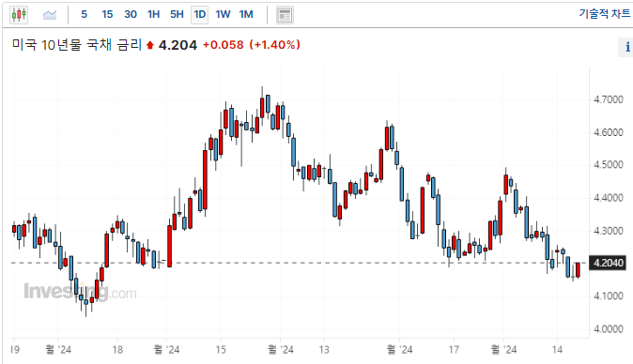Click the 4.5000 axis label
The width and height of the screenshot is (633, 364).
(x=609, y=165)
